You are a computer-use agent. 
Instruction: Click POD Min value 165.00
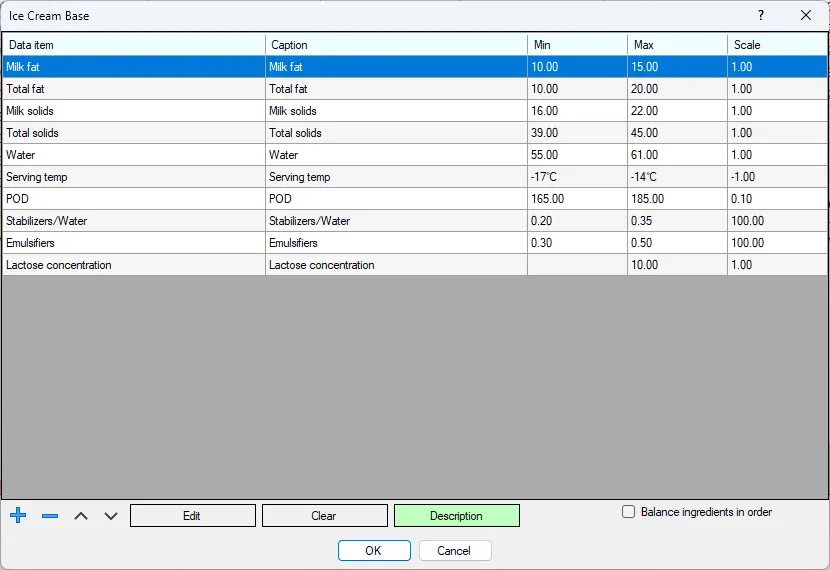(x=578, y=199)
